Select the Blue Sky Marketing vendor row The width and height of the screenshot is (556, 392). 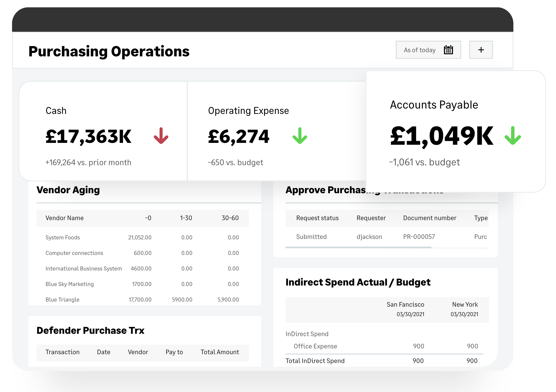point(142,284)
